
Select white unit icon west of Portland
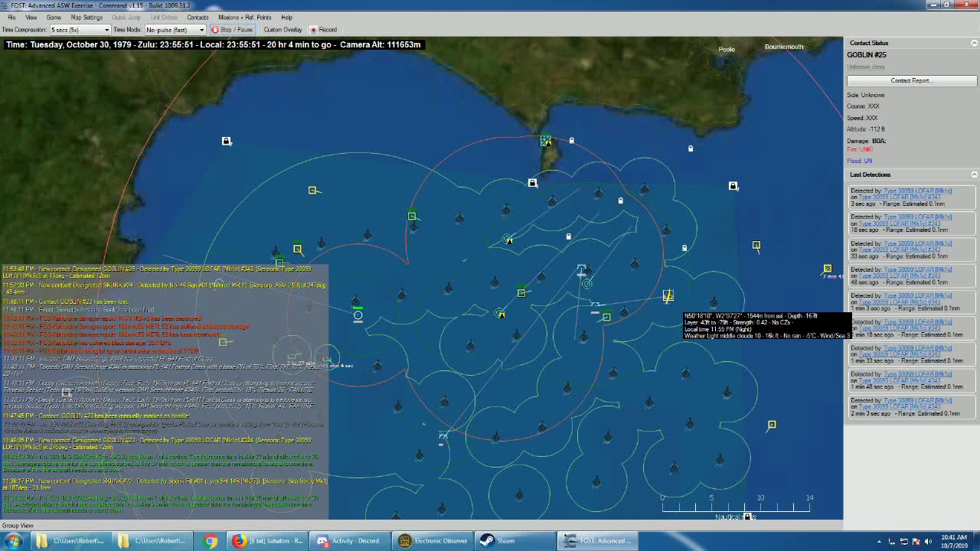coord(227,141)
